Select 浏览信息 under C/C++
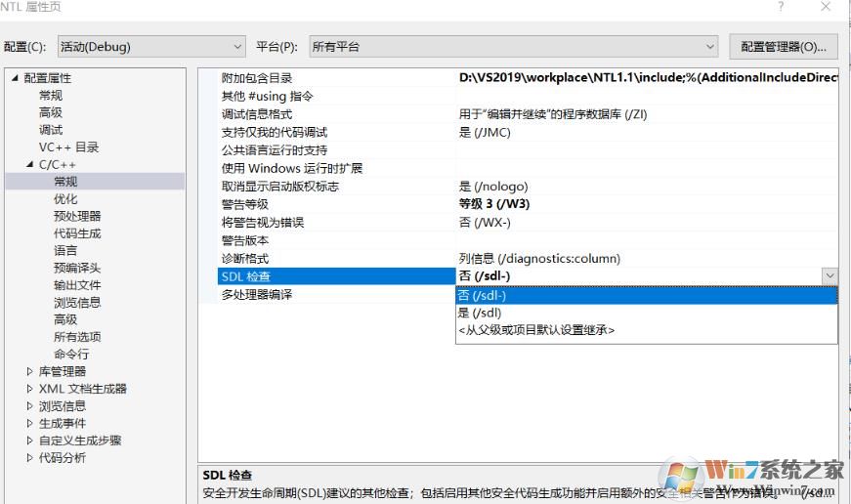This screenshot has width=851, height=504. point(77,302)
